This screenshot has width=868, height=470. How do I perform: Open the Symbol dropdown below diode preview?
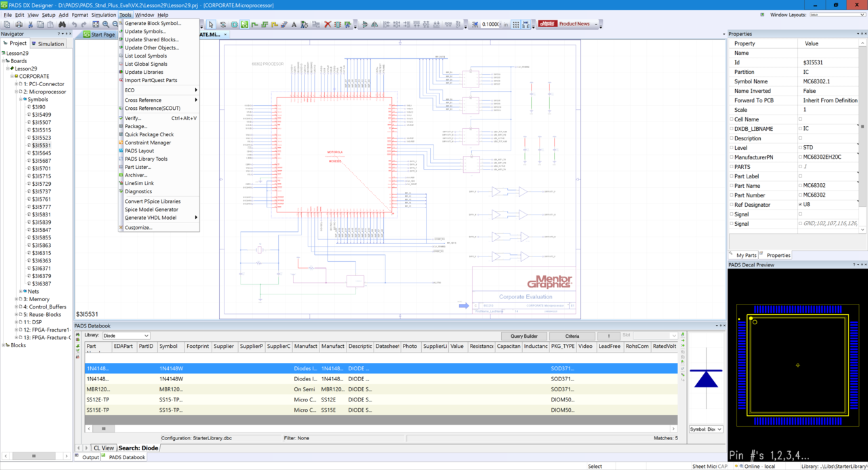click(706, 429)
